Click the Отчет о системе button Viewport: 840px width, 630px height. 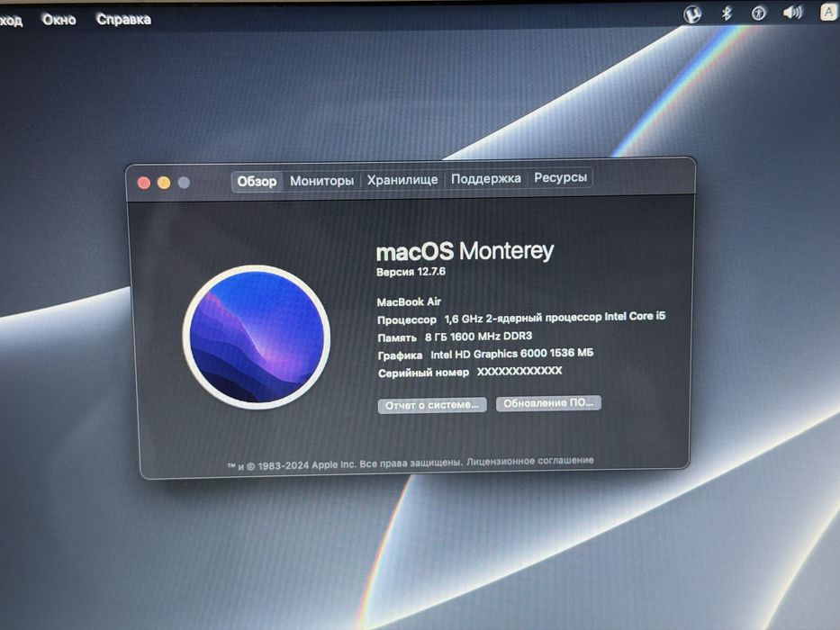432,405
